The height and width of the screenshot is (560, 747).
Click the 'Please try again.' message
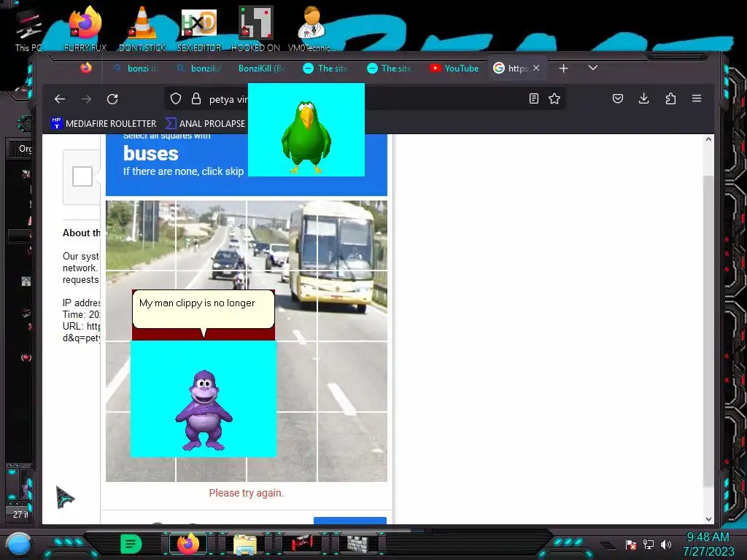[x=247, y=493]
